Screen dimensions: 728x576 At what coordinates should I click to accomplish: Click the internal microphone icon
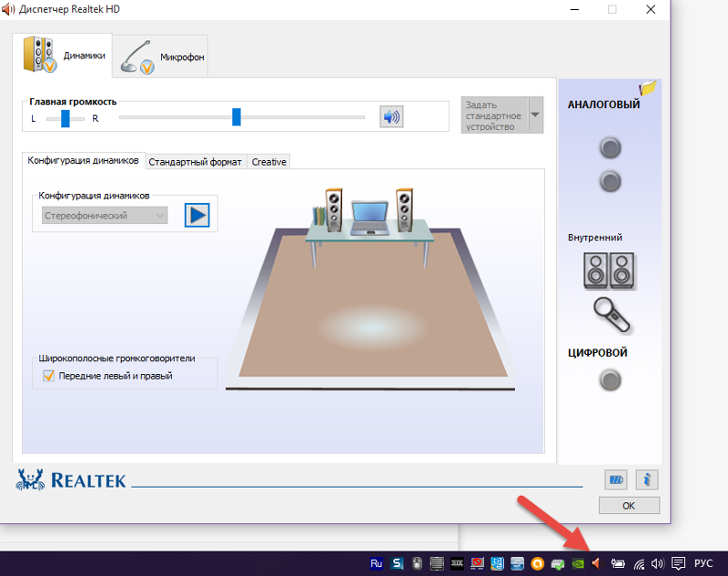pyautogui.click(x=612, y=316)
